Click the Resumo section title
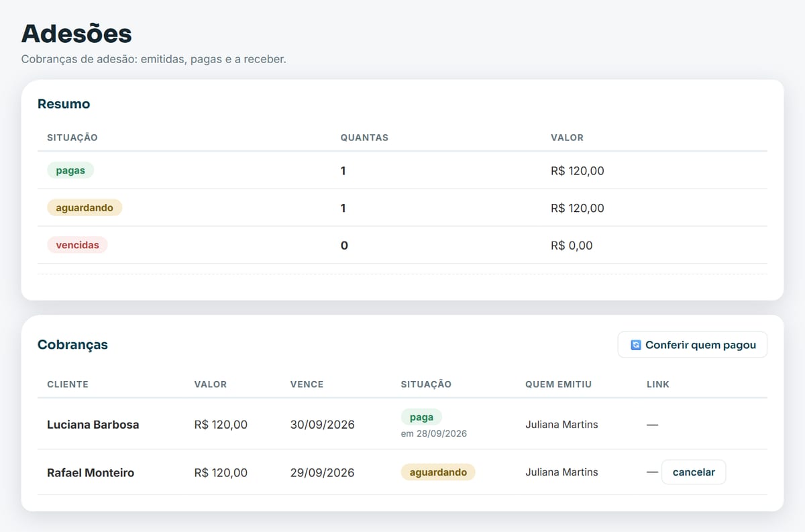 click(64, 104)
